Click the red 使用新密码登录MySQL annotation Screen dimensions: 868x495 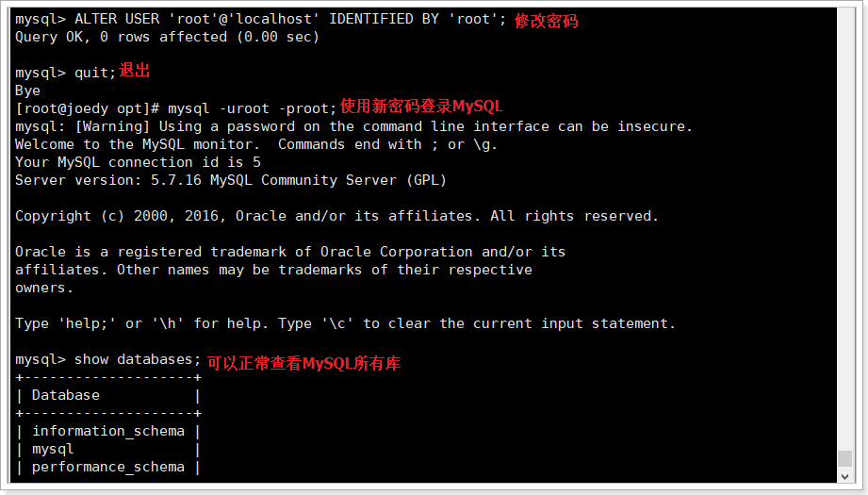click(x=421, y=106)
